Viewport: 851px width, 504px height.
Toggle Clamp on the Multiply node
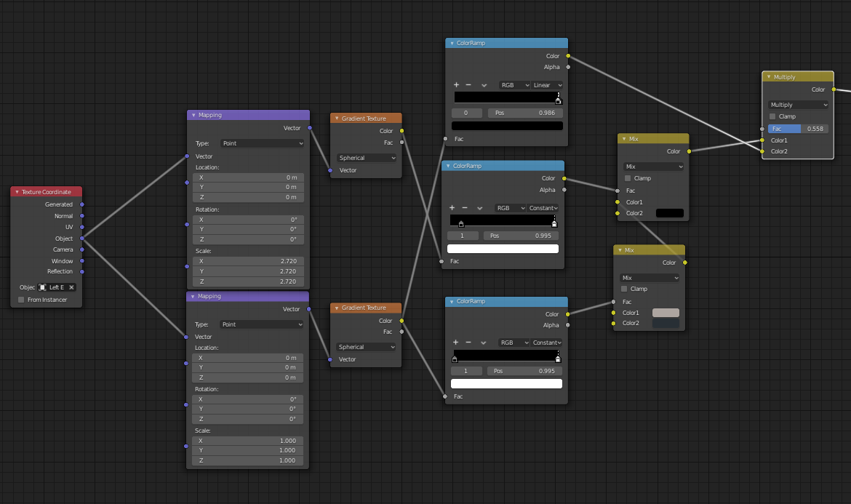click(x=772, y=116)
